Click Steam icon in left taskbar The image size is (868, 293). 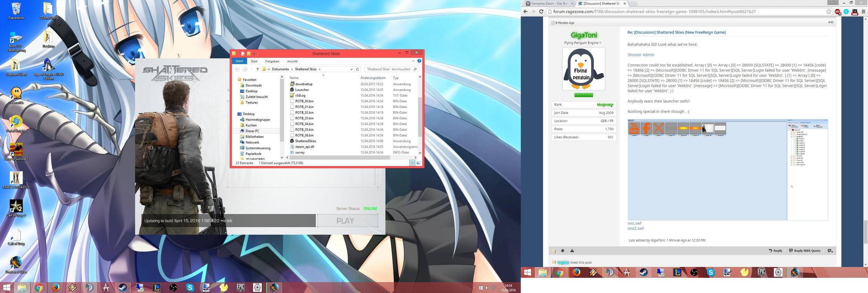pos(123,287)
